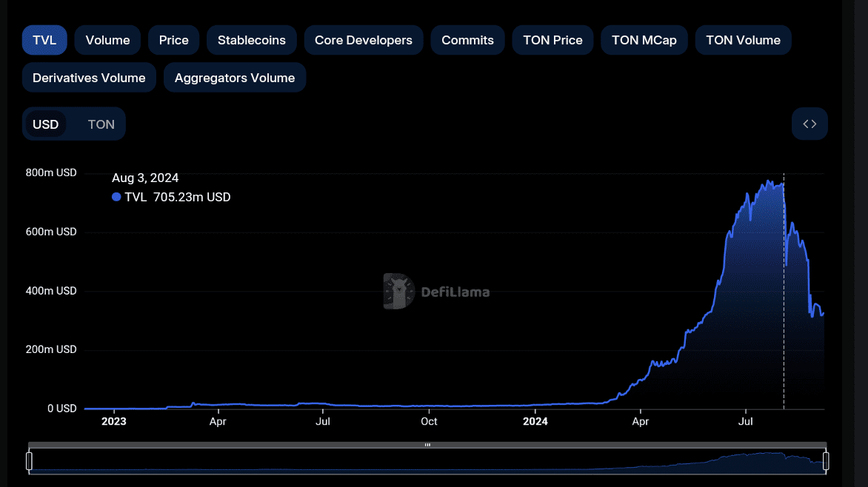Select the TON Price metric
868x487 pixels.
(x=552, y=40)
